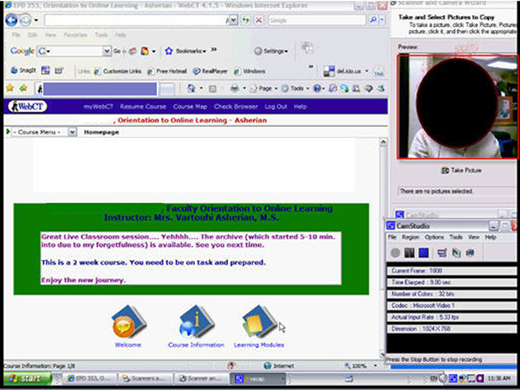
Task: Open the WebCT Help link
Action: click(300, 107)
